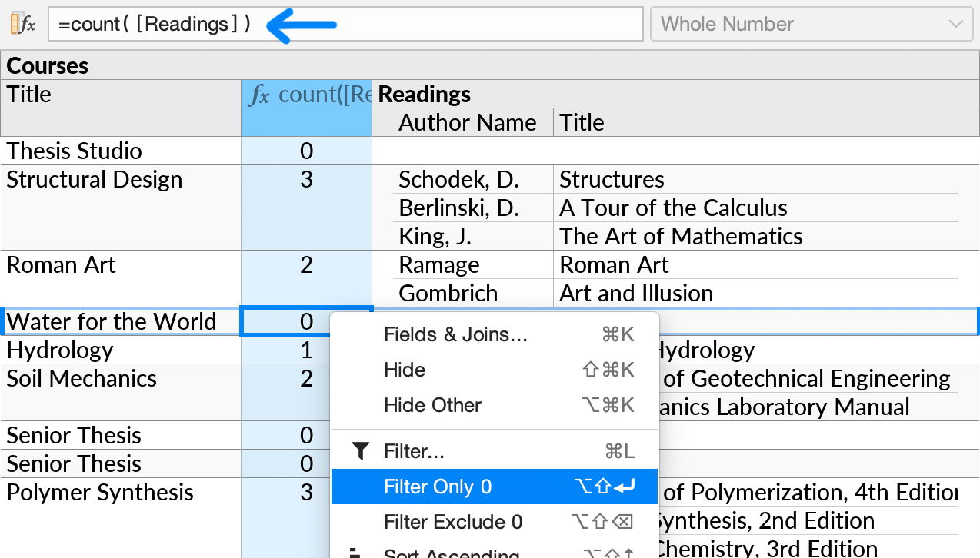Click the fx icon in the count column header
This screenshot has width=980, height=558.
(259, 95)
